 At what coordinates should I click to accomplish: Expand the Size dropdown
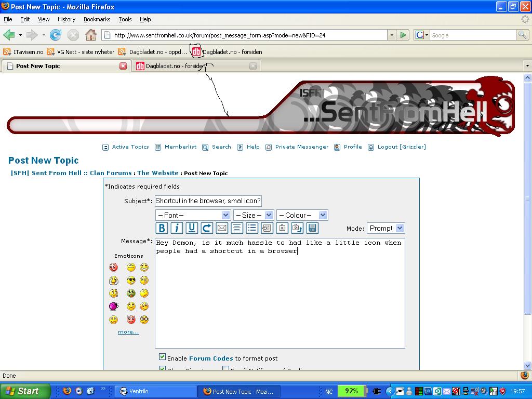pos(254,215)
